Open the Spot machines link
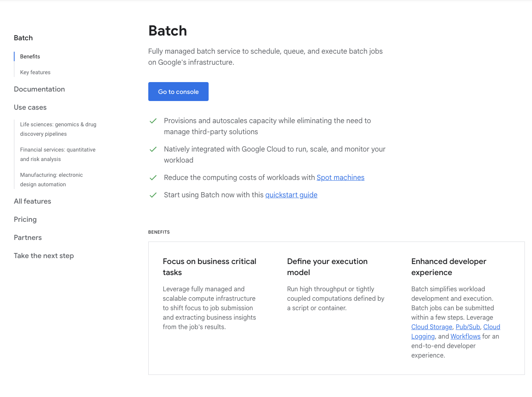 tap(340, 178)
